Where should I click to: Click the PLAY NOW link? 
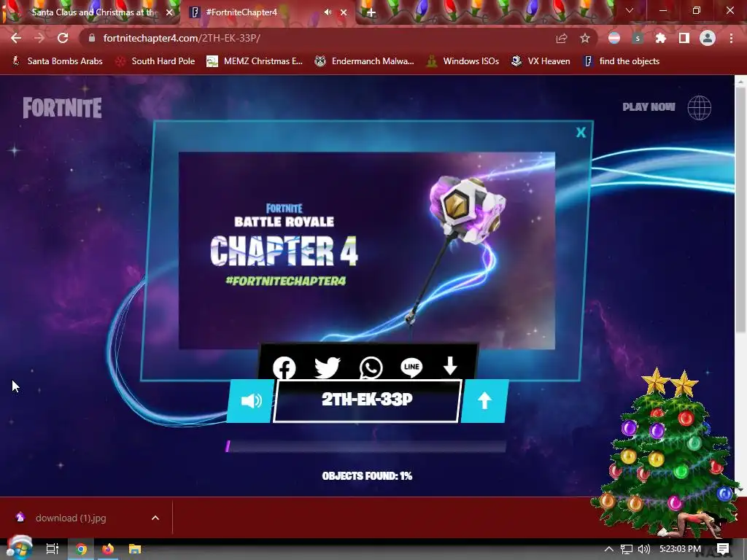pyautogui.click(x=649, y=107)
